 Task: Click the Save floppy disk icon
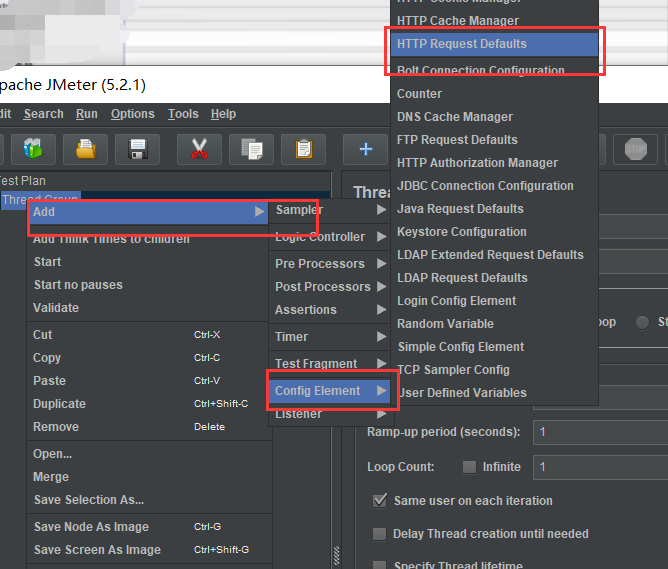pos(137,149)
